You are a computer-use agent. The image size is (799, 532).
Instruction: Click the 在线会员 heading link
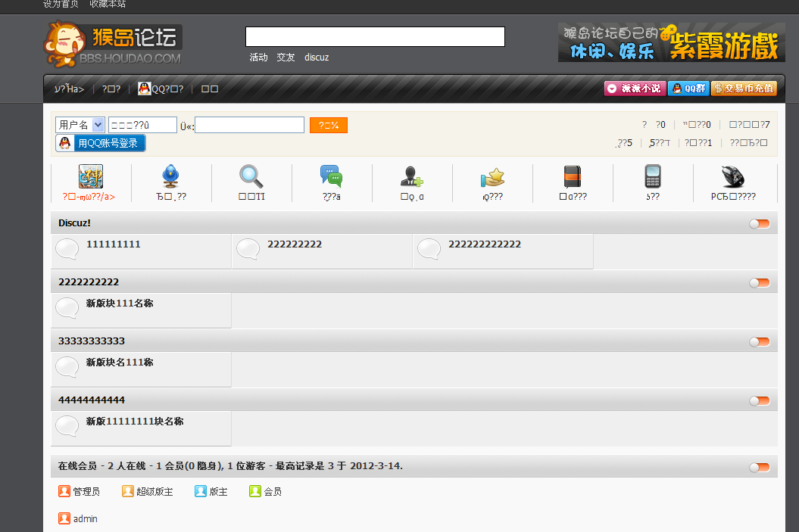[77, 466]
